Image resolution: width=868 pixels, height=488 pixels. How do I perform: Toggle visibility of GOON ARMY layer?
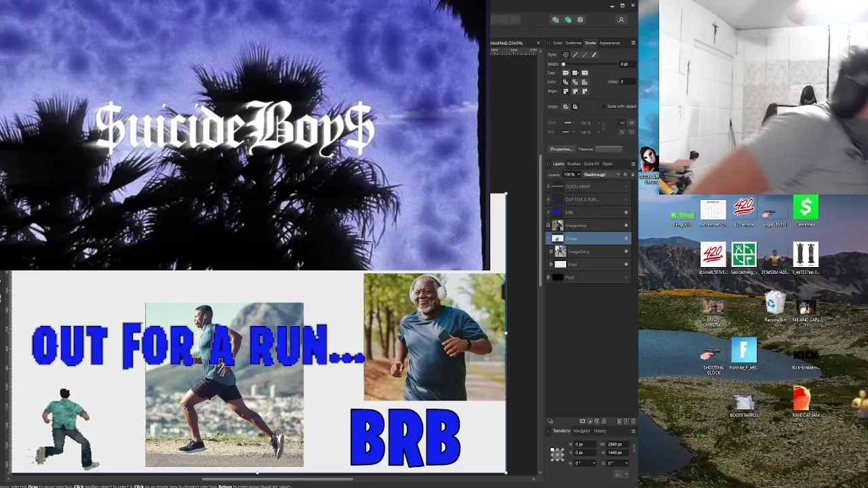click(626, 186)
